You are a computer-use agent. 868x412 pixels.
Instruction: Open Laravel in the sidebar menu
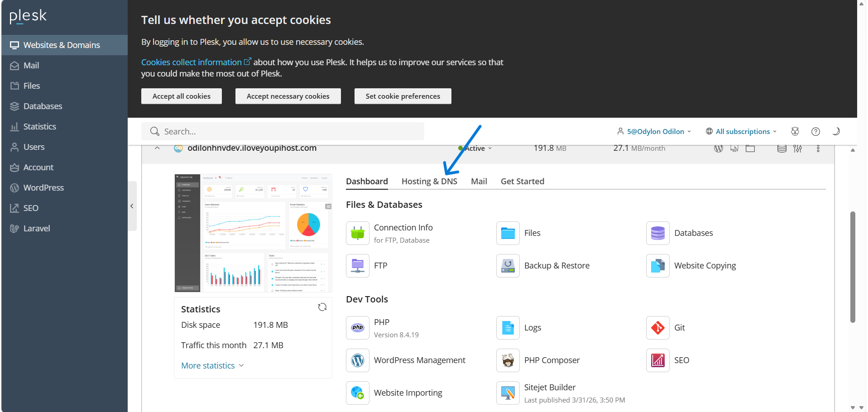click(37, 229)
